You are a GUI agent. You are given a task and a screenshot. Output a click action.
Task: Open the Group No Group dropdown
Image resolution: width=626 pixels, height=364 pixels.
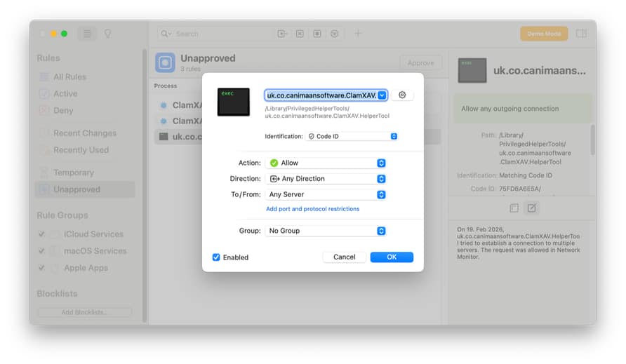point(326,231)
